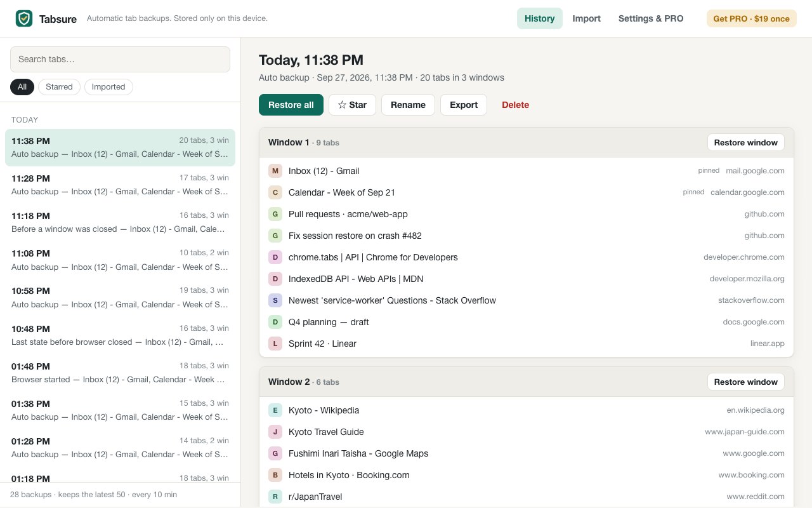Click the Tabsure shield logo icon
812x508 pixels.
click(x=24, y=18)
